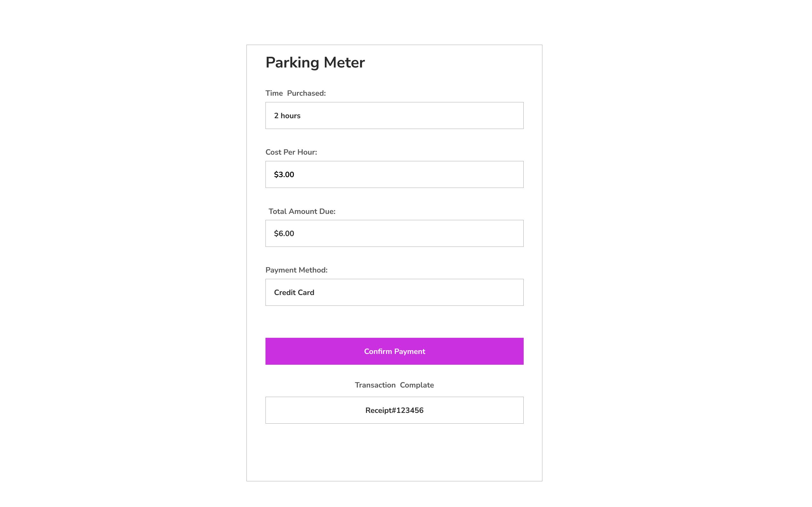Select the Total Amount Due field
This screenshot has width=812, height=507.
click(x=394, y=234)
